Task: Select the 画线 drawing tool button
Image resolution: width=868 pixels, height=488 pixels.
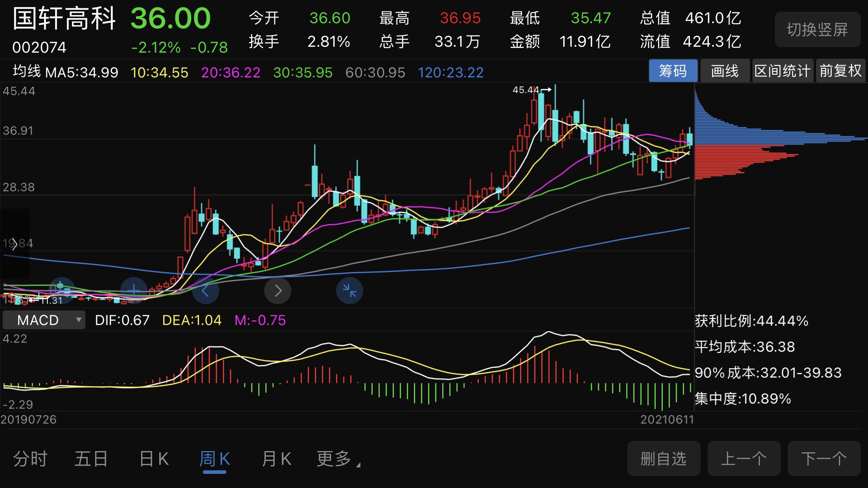Action: click(x=725, y=71)
